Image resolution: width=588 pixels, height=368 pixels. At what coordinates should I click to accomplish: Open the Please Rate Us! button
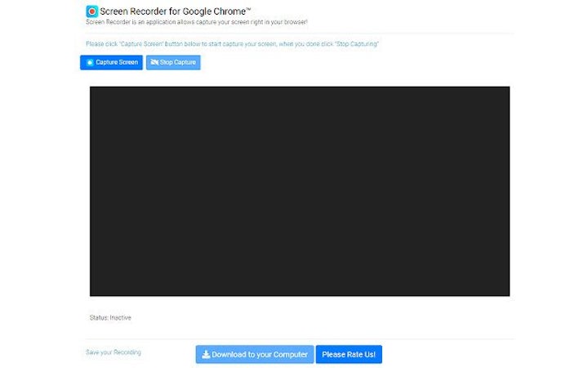pos(349,354)
